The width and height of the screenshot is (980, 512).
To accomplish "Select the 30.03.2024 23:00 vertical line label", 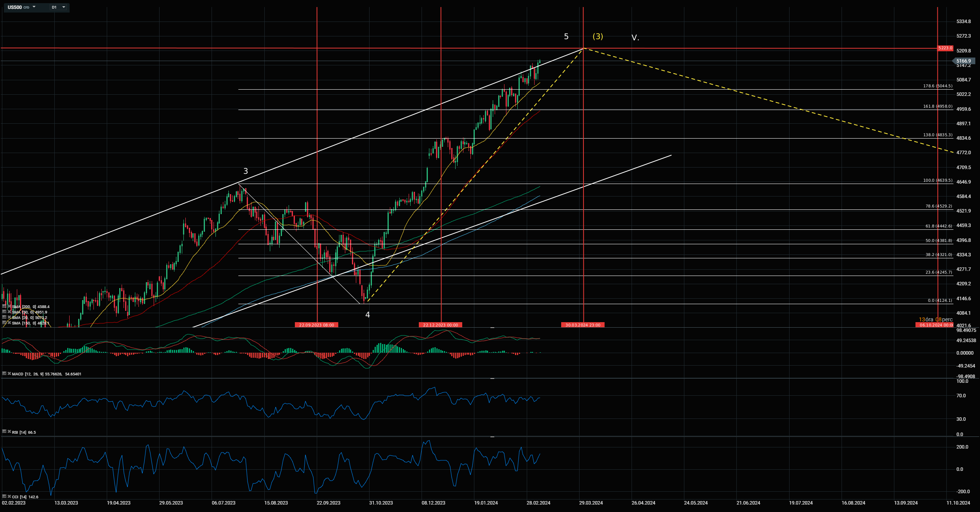I will (x=583, y=325).
